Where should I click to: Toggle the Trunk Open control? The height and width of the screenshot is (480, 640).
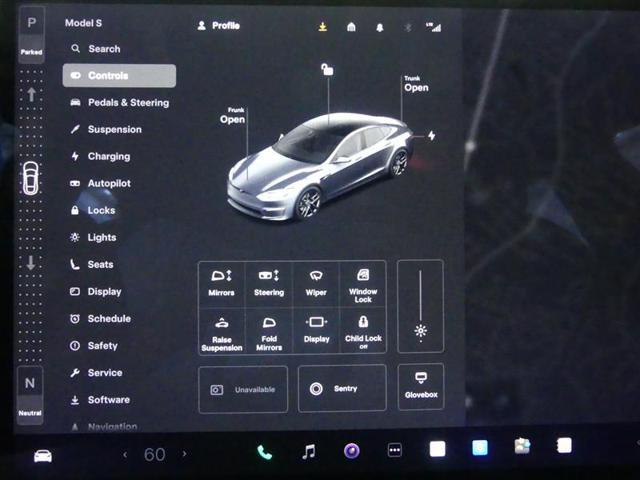pyautogui.click(x=416, y=84)
